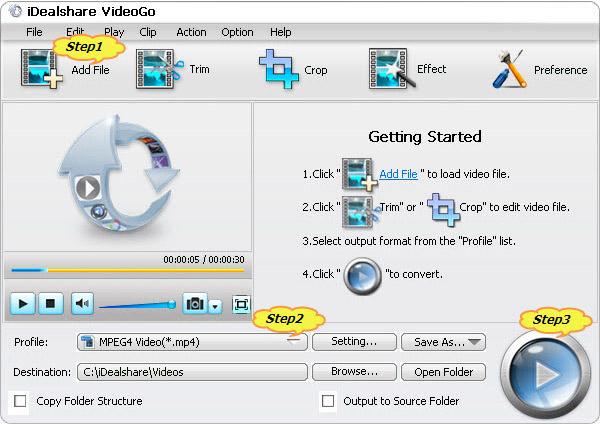Screen dimensions: 600x425
Task: Click the 00:00:05 / 00:00:30 time display
Action: tap(204, 260)
